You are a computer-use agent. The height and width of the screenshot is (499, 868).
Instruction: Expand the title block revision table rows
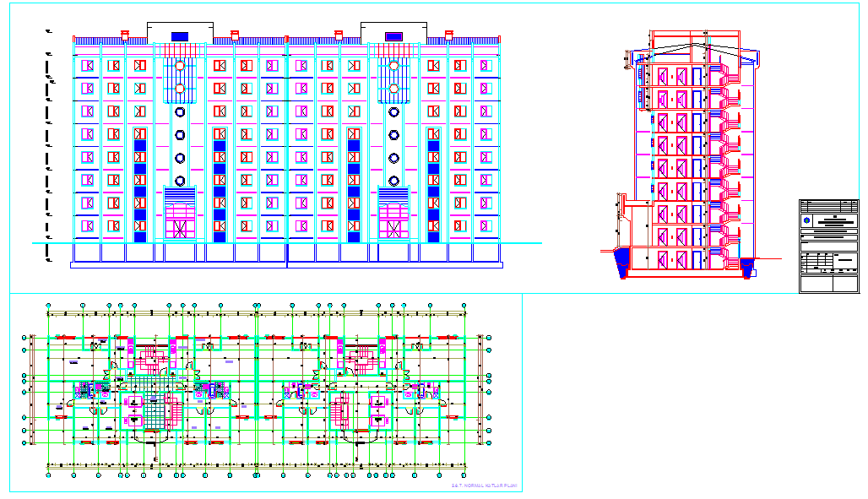click(x=817, y=261)
